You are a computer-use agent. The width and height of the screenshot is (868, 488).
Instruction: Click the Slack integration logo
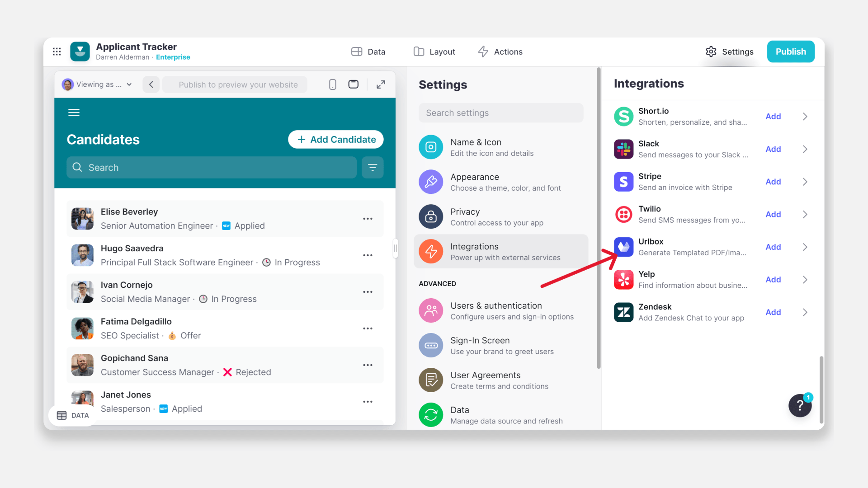point(623,149)
